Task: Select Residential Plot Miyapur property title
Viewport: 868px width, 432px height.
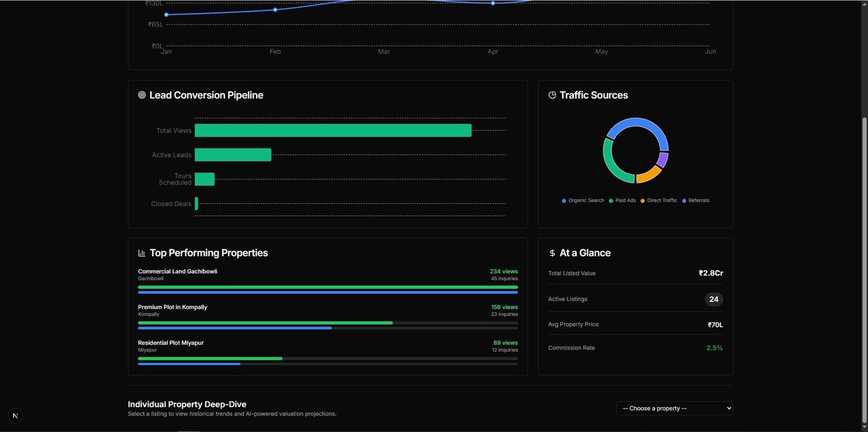Action: [171, 343]
